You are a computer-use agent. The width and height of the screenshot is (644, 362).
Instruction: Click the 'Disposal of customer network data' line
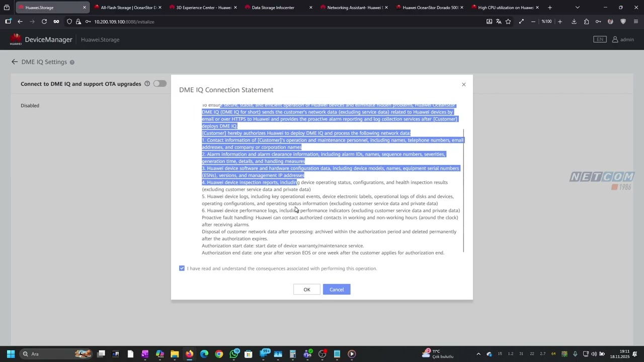pos(329,235)
